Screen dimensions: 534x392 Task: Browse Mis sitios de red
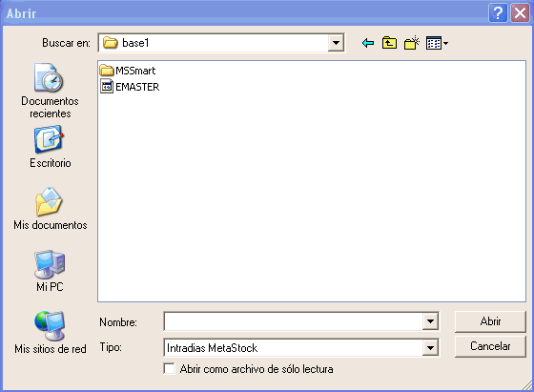50,333
